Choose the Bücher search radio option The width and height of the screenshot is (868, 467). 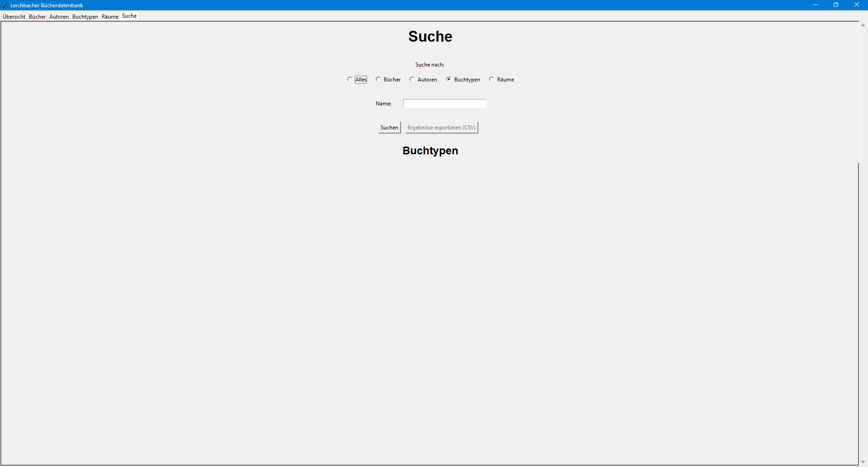tap(378, 79)
